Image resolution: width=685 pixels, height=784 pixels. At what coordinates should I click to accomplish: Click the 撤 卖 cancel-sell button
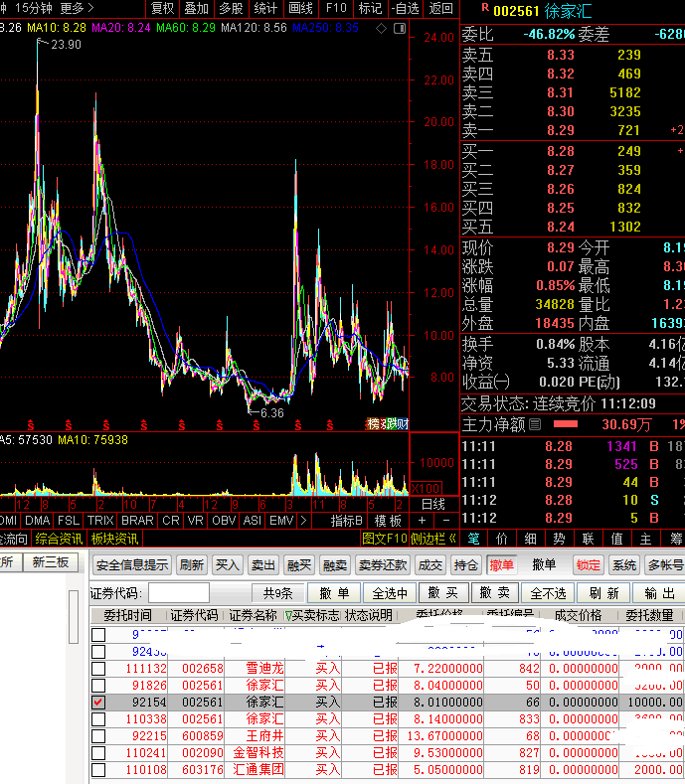pos(495,593)
